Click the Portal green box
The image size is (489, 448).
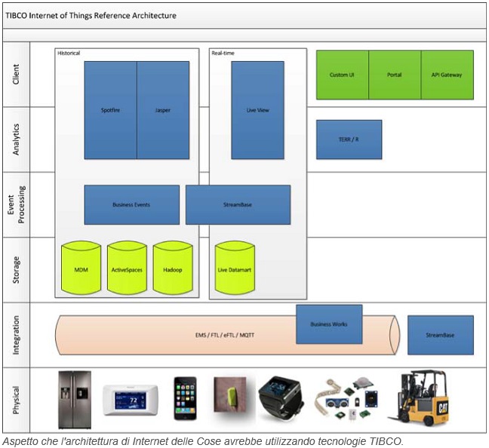(395, 75)
